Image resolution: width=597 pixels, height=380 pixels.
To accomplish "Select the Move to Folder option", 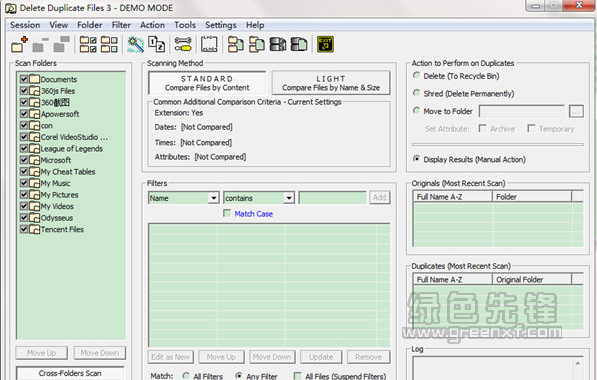I will click(x=417, y=111).
